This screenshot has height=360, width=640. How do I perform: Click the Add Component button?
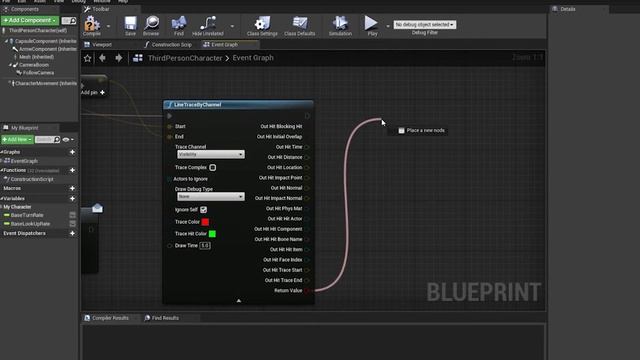coord(30,20)
